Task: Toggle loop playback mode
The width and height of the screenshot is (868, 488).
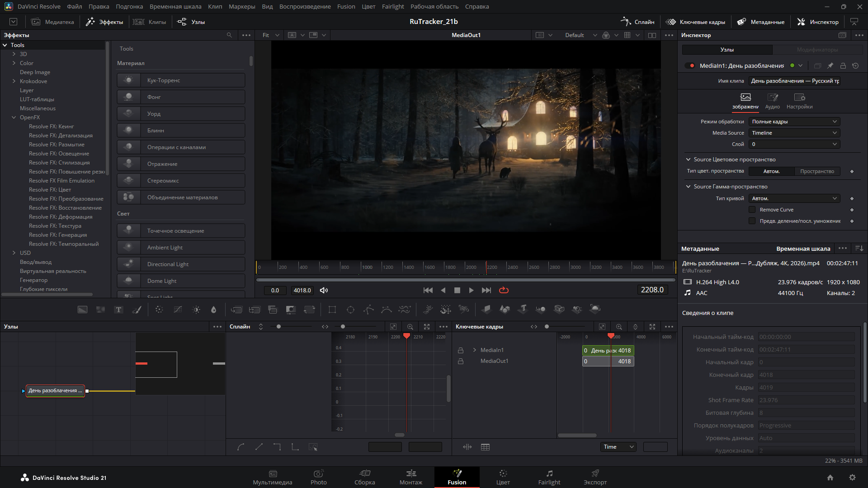Action: 504,290
